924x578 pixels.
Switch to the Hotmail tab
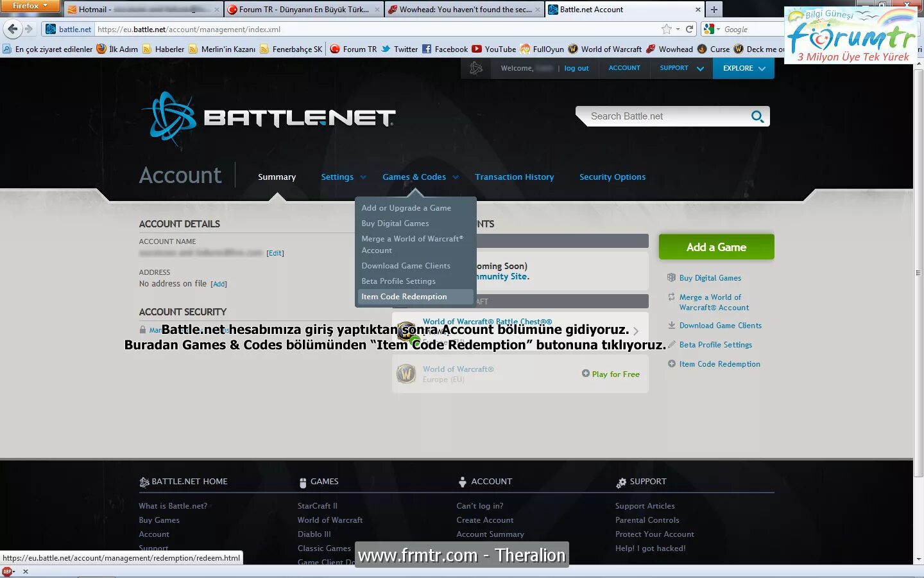[144, 10]
